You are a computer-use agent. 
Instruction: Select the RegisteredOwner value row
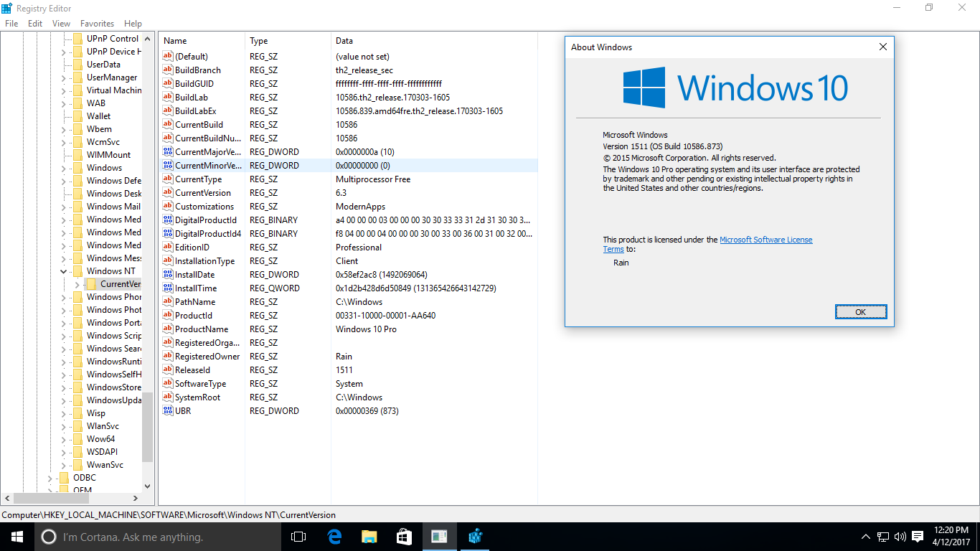[349, 357]
